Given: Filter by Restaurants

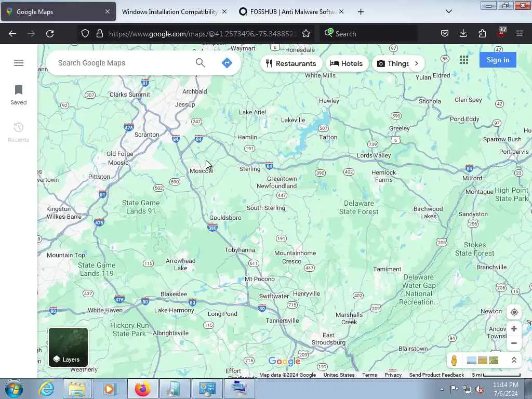Looking at the screenshot, I should [x=291, y=63].
